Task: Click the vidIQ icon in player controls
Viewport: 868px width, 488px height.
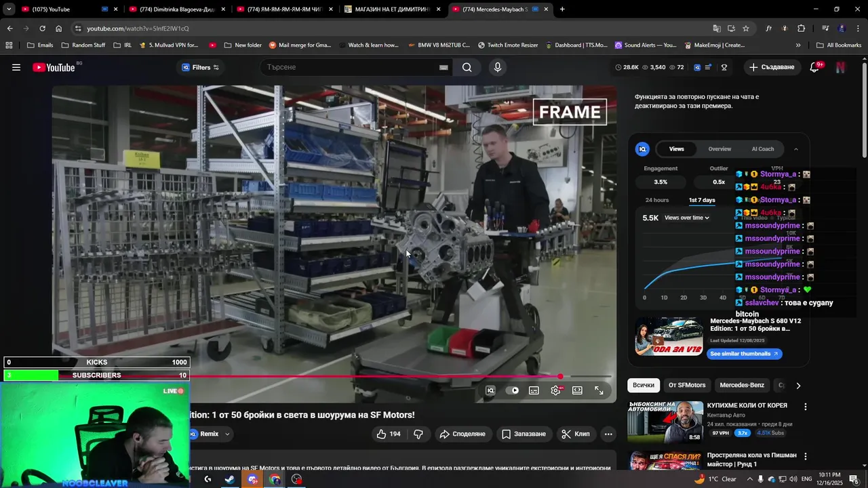Action: [x=490, y=390]
